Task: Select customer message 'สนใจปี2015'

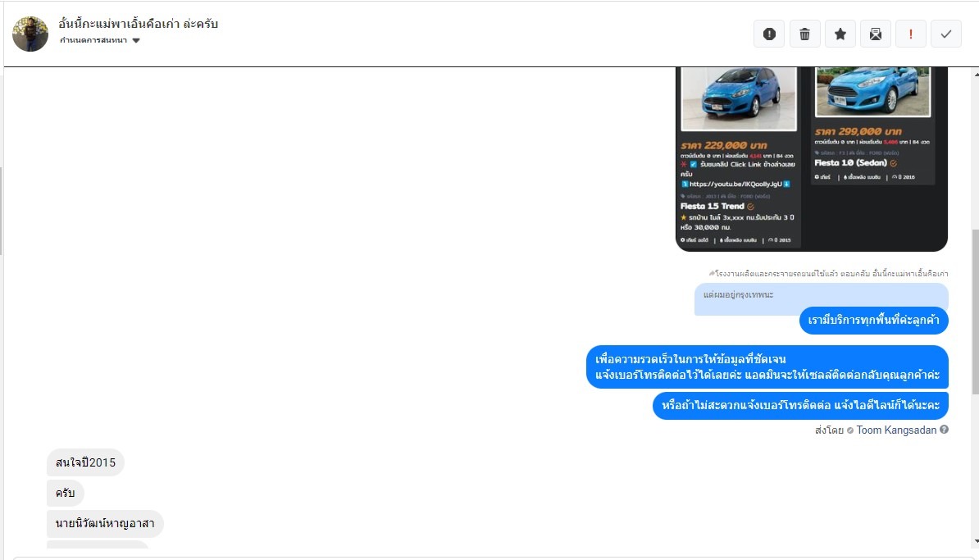Action: [85, 462]
